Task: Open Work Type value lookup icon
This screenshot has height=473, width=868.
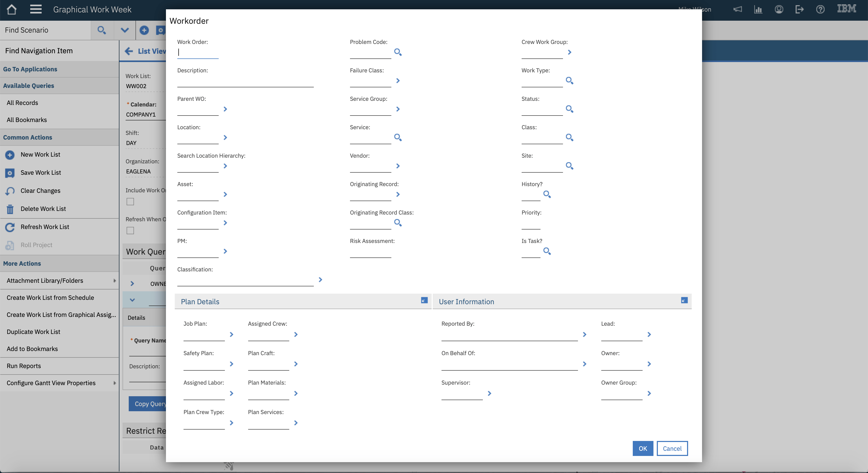Action: 569,81
